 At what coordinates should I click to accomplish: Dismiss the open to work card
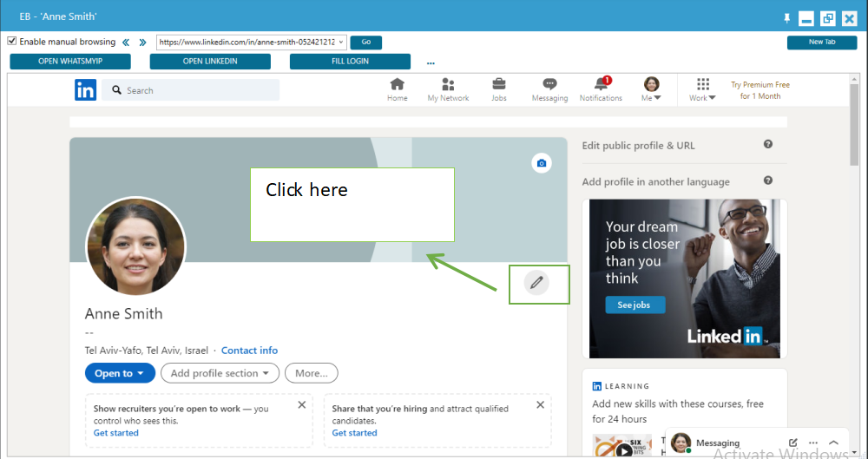tap(302, 404)
